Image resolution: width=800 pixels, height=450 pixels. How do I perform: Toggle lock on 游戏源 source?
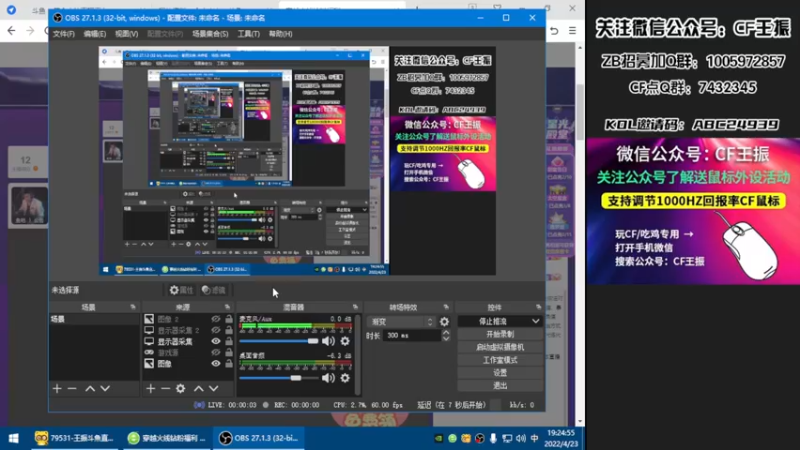(229, 353)
